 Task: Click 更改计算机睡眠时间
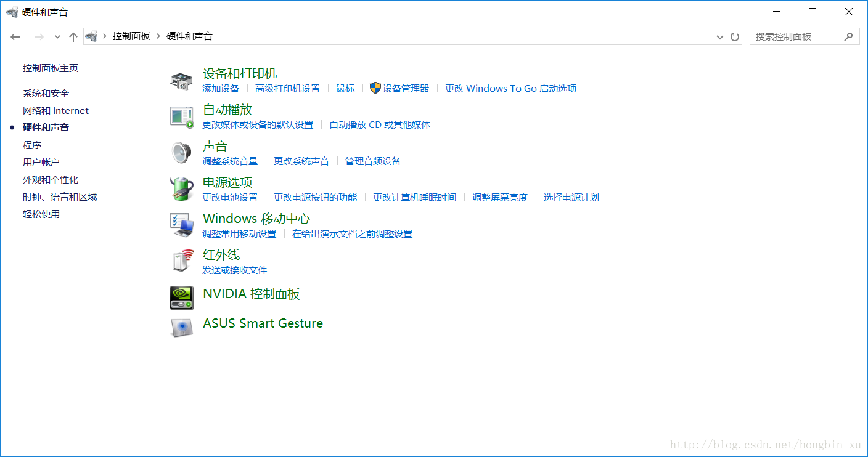(x=415, y=198)
